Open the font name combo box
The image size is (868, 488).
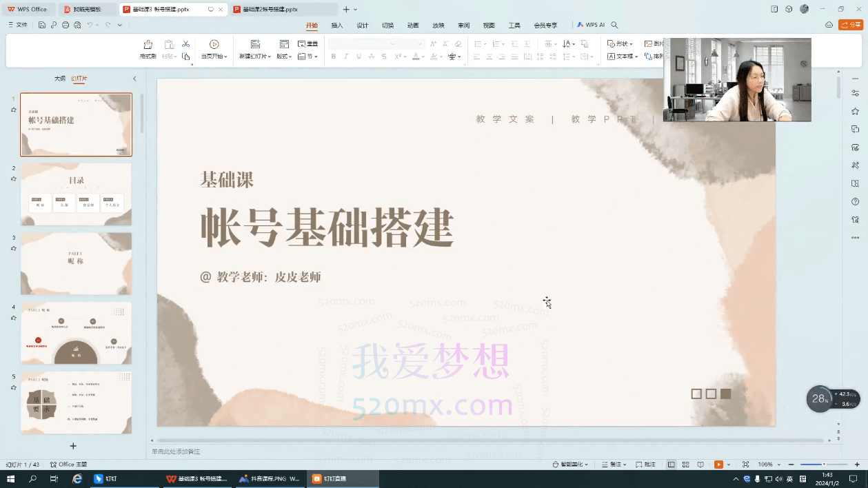coord(362,44)
